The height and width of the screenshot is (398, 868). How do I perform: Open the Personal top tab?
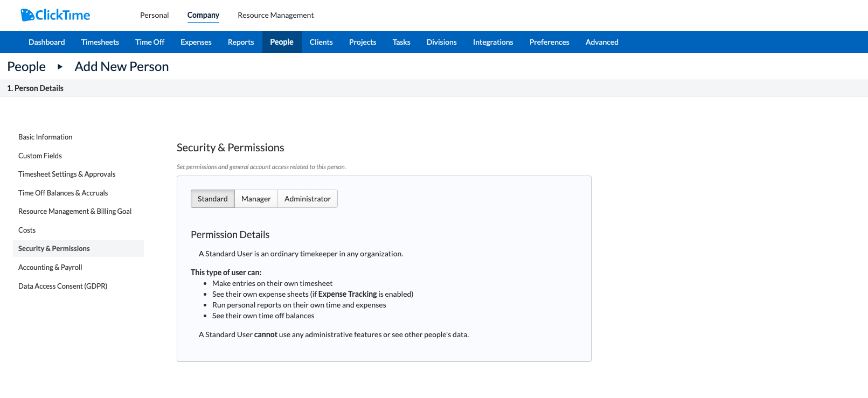click(x=155, y=15)
